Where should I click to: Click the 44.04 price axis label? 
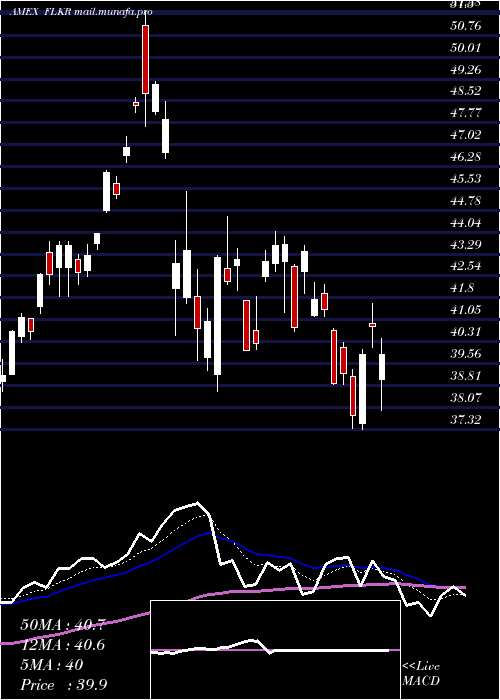click(466, 222)
